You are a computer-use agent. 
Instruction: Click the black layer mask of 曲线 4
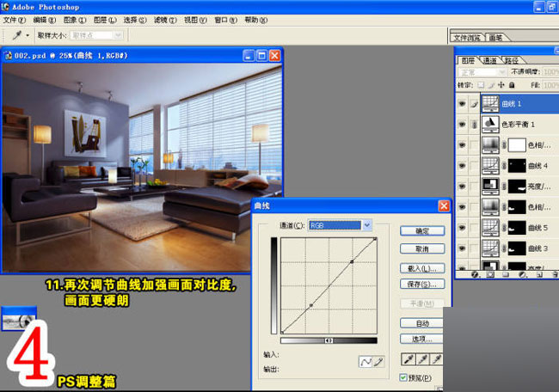pos(517,166)
